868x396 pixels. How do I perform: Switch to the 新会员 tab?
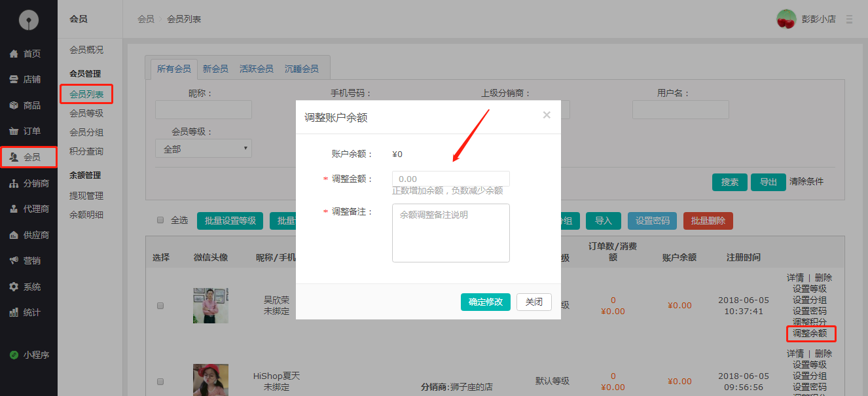coord(215,67)
